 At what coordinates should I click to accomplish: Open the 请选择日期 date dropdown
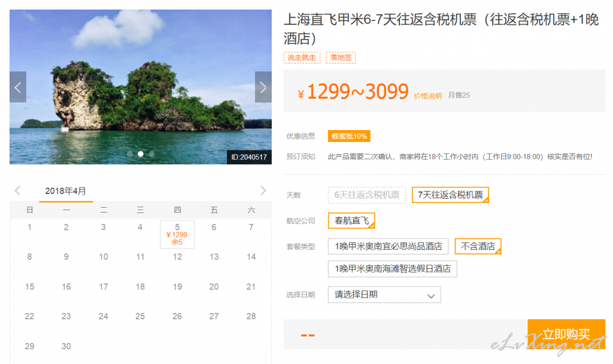tap(384, 295)
